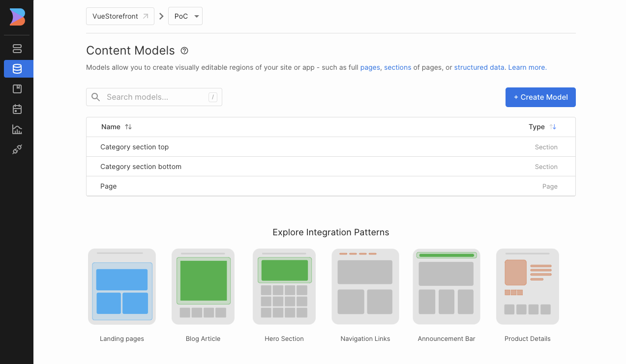
Task: Click the Name column header
Action: pyautogui.click(x=111, y=127)
